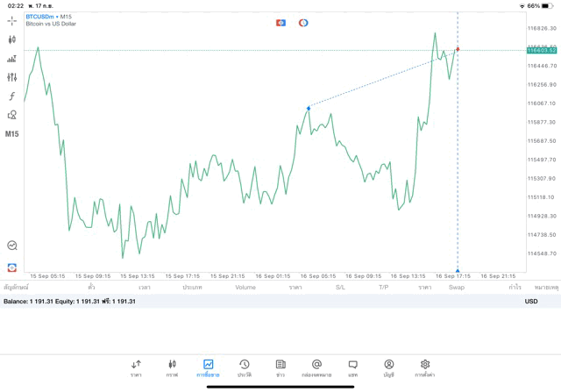Viewport: 561px width, 392px height.
Task: Select the crosshair tool in sidebar
Action: (12, 20)
